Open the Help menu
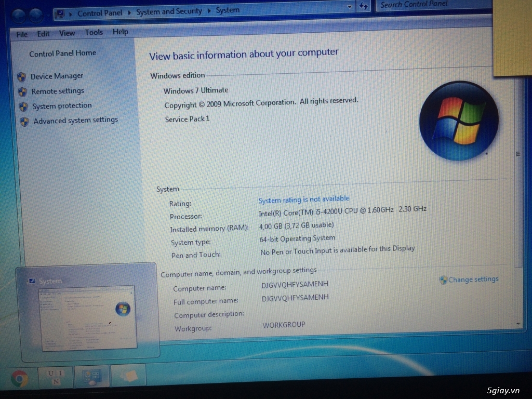Viewport: 532px width, 399px height. (x=121, y=32)
